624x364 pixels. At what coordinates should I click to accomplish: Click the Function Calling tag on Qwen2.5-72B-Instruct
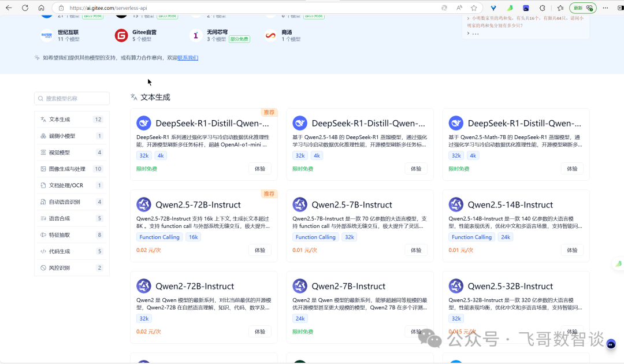pyautogui.click(x=159, y=237)
